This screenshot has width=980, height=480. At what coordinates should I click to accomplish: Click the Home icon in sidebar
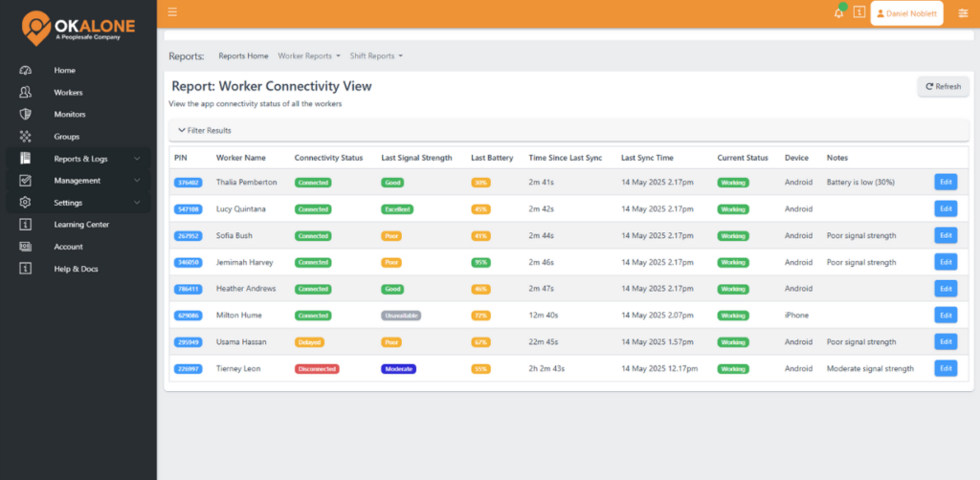[x=26, y=71]
